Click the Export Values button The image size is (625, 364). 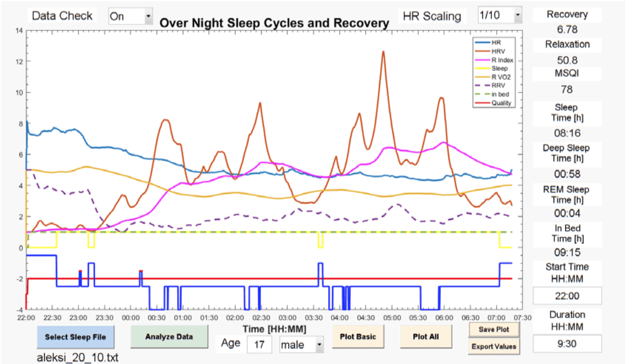pos(494,346)
